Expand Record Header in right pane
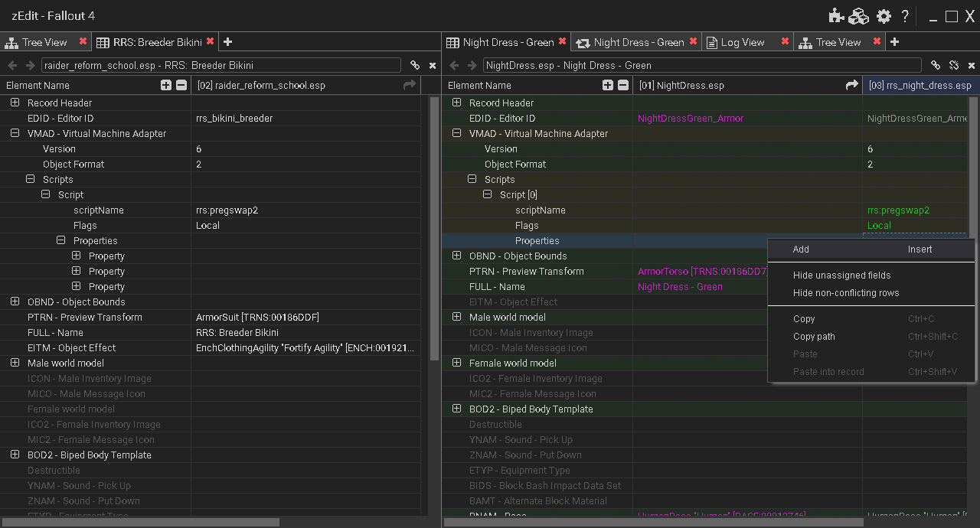 click(456, 103)
